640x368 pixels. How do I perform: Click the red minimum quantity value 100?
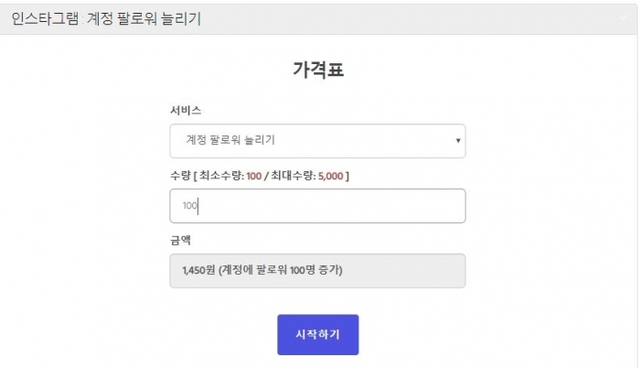(254, 176)
